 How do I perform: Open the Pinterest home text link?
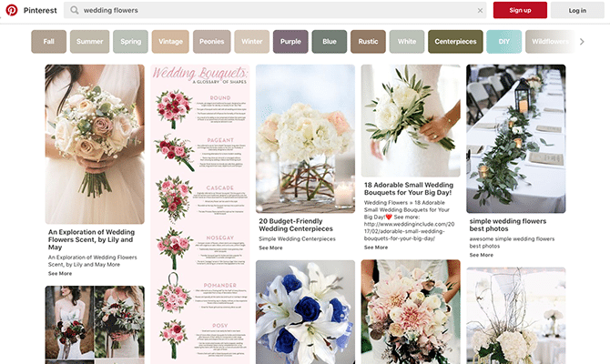pos(40,10)
